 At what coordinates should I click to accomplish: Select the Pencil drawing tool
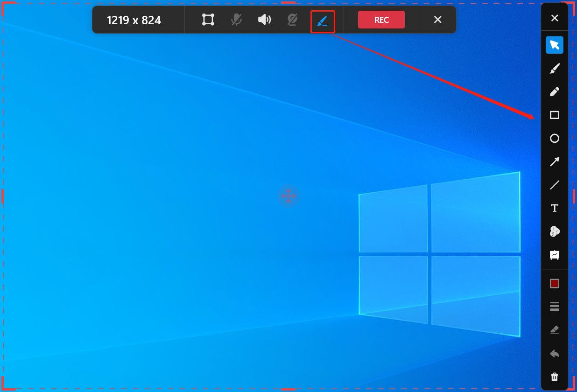[555, 91]
